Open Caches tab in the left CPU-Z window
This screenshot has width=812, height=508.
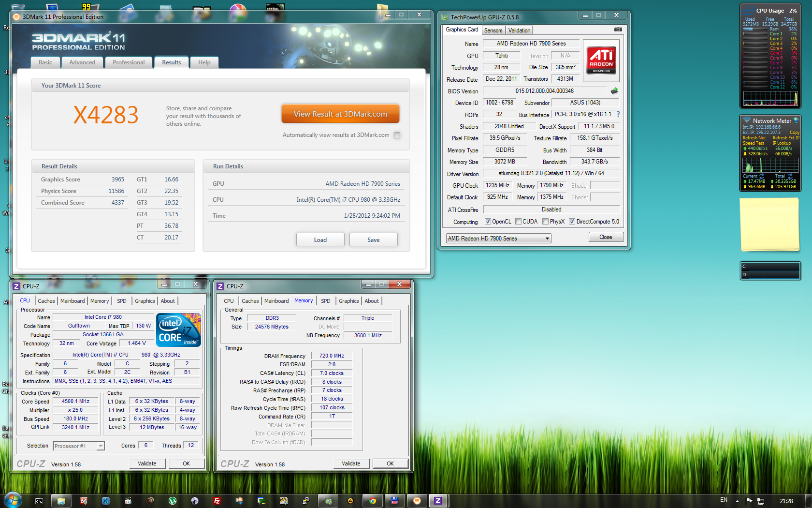pyautogui.click(x=46, y=301)
